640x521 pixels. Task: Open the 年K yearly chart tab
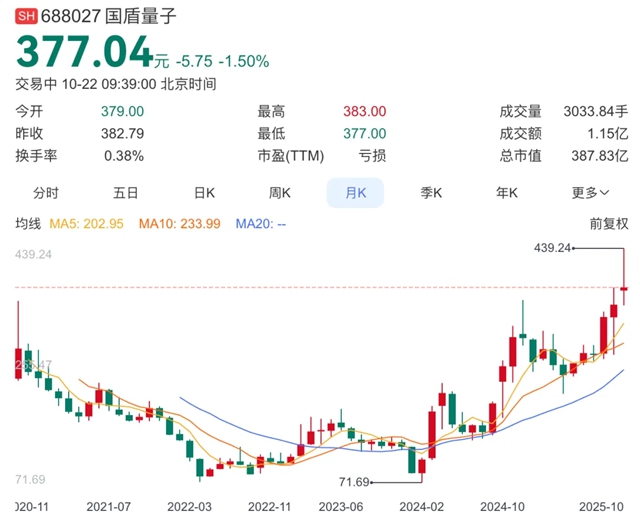pyautogui.click(x=508, y=193)
